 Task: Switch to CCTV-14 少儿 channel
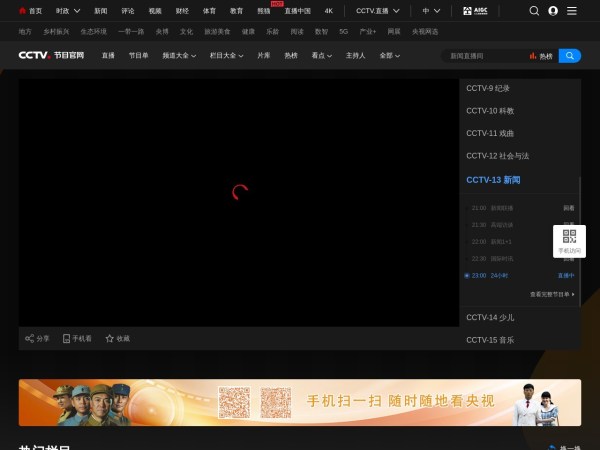(x=490, y=317)
